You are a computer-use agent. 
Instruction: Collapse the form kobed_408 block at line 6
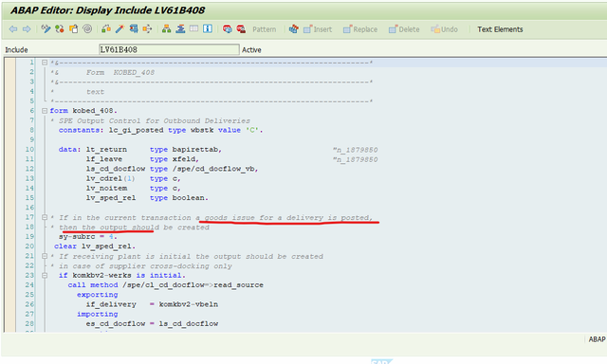[45, 111]
